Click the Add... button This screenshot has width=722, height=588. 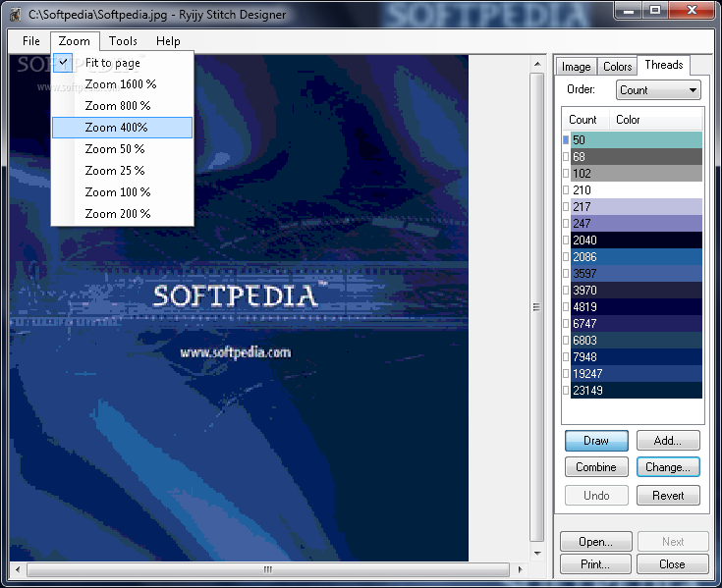668,441
